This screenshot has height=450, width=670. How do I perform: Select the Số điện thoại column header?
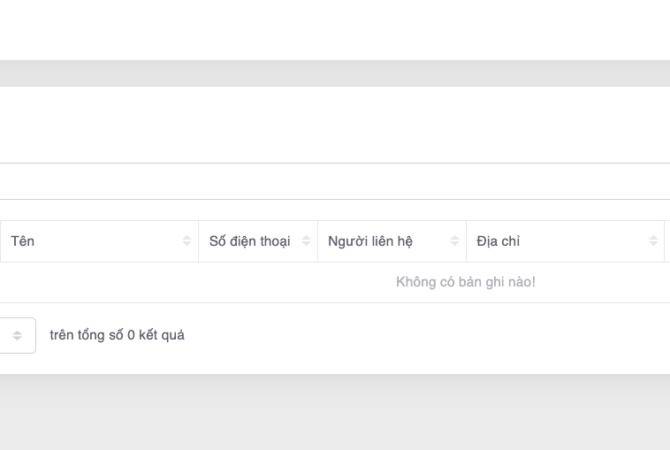(x=249, y=242)
